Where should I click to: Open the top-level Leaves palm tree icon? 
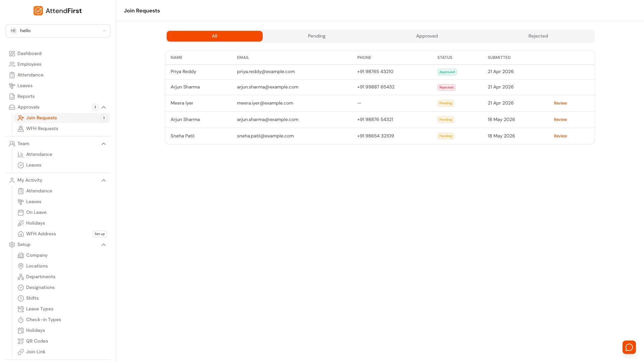click(x=12, y=86)
